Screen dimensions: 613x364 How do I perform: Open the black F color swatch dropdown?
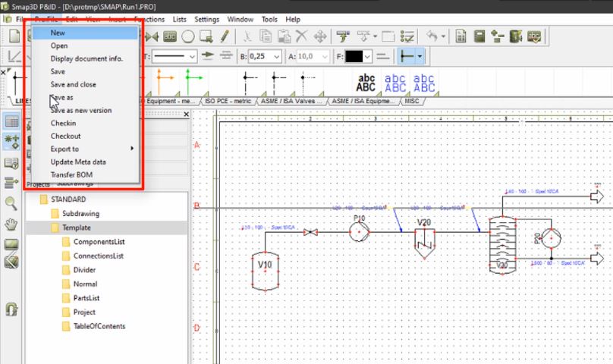(368, 56)
